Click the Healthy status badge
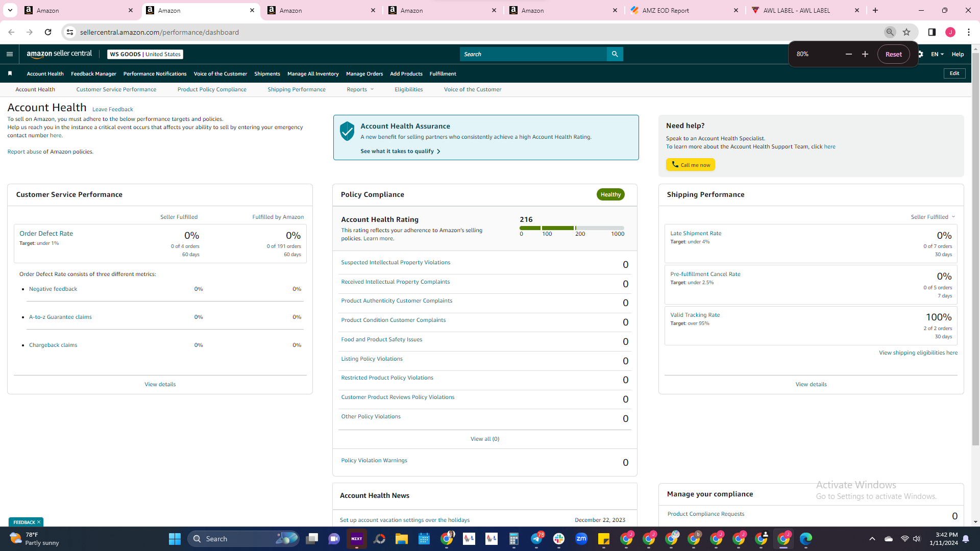 [610, 194]
